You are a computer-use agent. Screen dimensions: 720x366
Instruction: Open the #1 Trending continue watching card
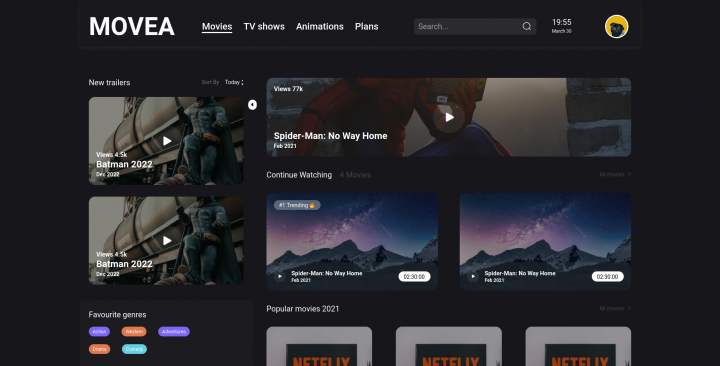point(352,242)
